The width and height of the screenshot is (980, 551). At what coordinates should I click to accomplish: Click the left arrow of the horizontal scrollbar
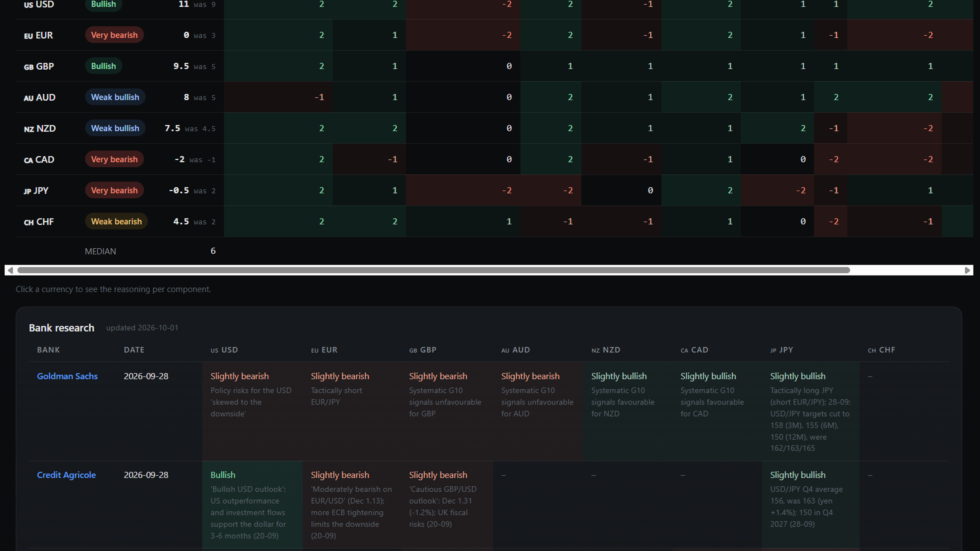tap(10, 270)
